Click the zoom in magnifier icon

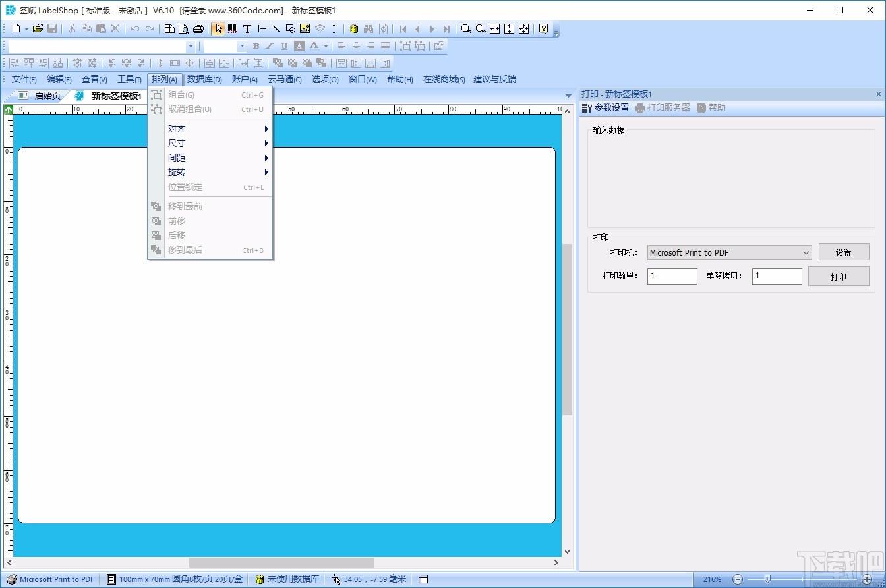466,28
